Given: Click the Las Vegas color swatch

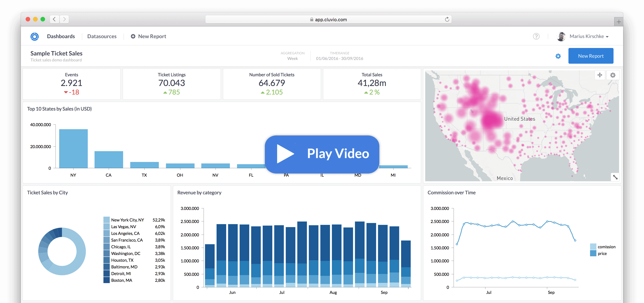Looking at the screenshot, I should [107, 227].
